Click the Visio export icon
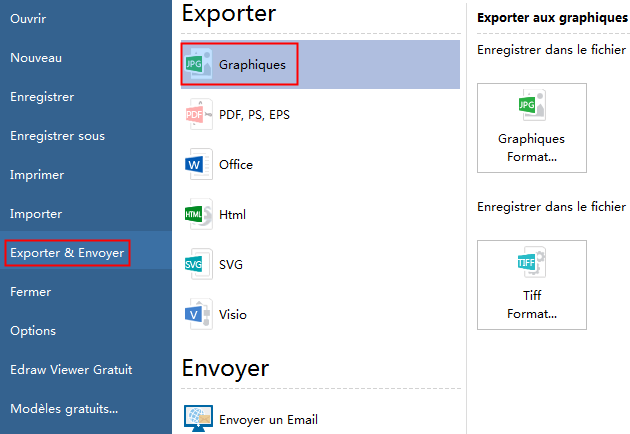This screenshot has width=630, height=434. 198,314
